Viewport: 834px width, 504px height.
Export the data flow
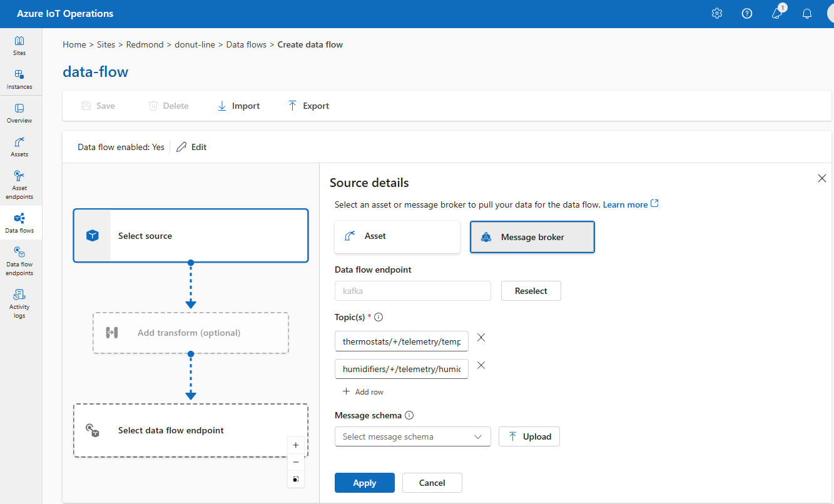[308, 106]
